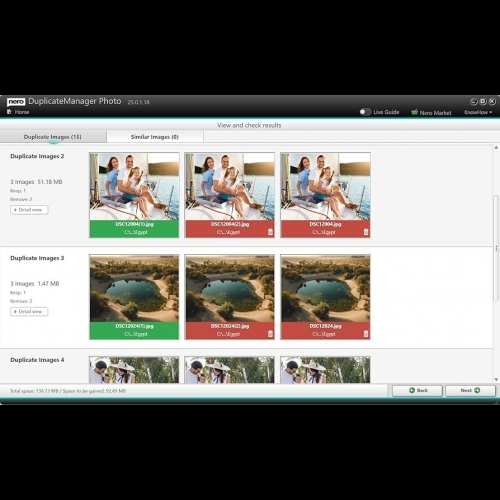
Task: Click trash icon on DSC12024(2).jpg
Action: [x=270, y=334]
